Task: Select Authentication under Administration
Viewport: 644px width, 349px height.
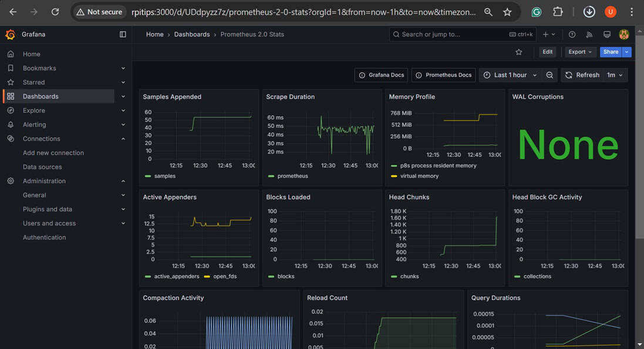Action: 44,237
